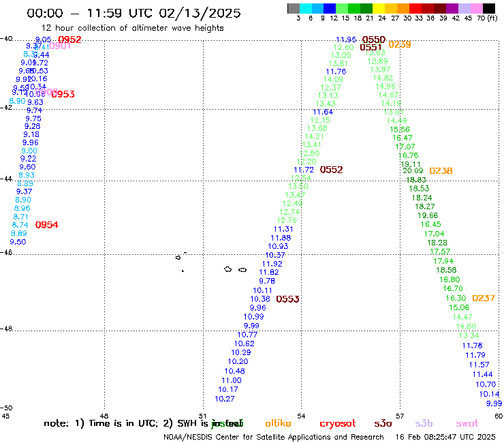
Task: Select the wave height reading 10.77
Action: [247, 335]
